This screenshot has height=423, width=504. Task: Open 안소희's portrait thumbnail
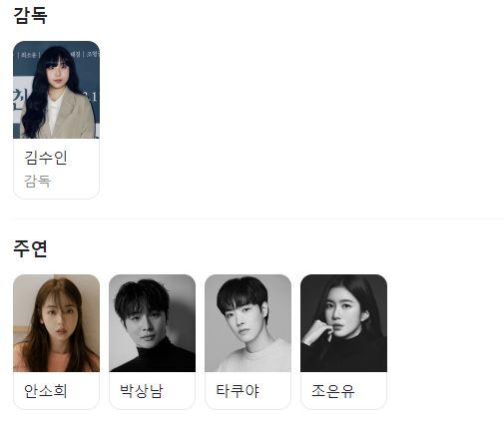click(x=56, y=323)
